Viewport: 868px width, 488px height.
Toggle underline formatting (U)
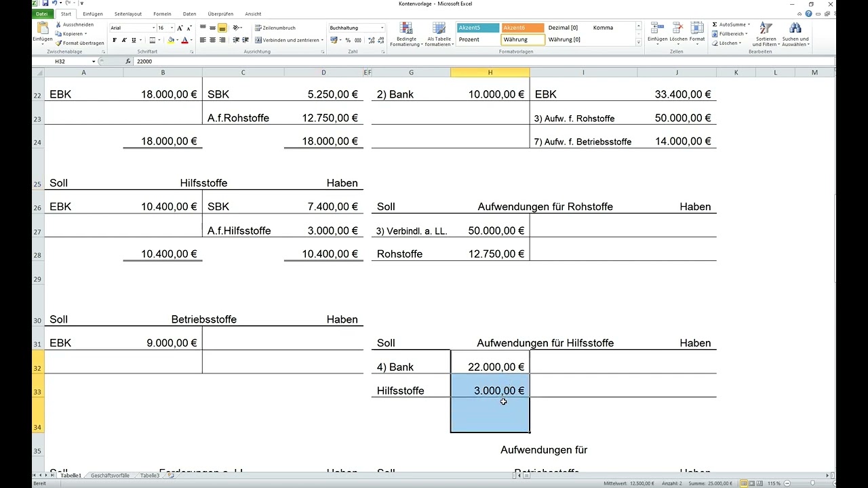133,40
